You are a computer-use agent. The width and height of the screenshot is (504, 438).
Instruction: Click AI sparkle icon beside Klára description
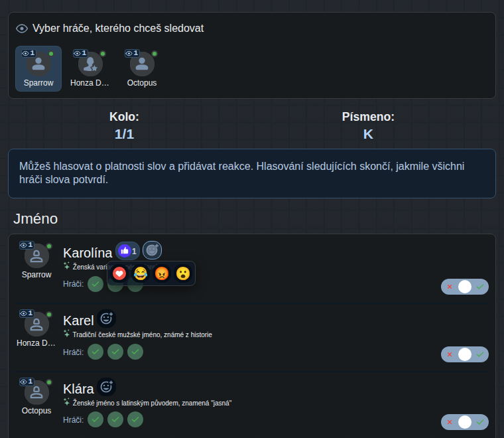tap(66, 402)
